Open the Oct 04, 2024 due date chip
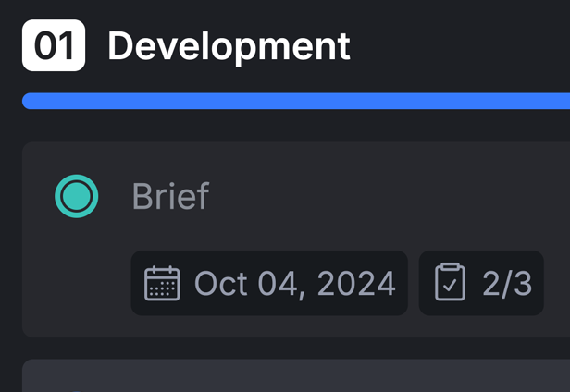The width and height of the screenshot is (570, 392). click(269, 283)
